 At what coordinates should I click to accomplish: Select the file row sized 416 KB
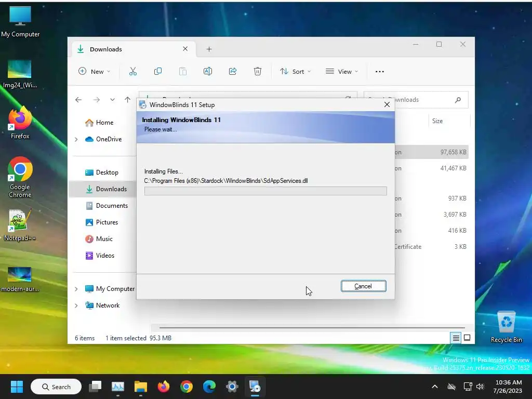(x=432, y=230)
